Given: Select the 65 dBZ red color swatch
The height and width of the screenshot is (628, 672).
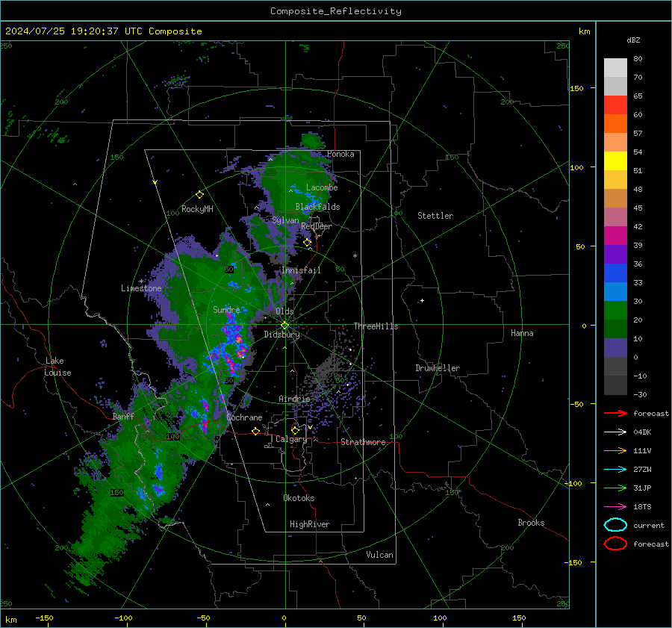Looking at the screenshot, I should click(615, 105).
